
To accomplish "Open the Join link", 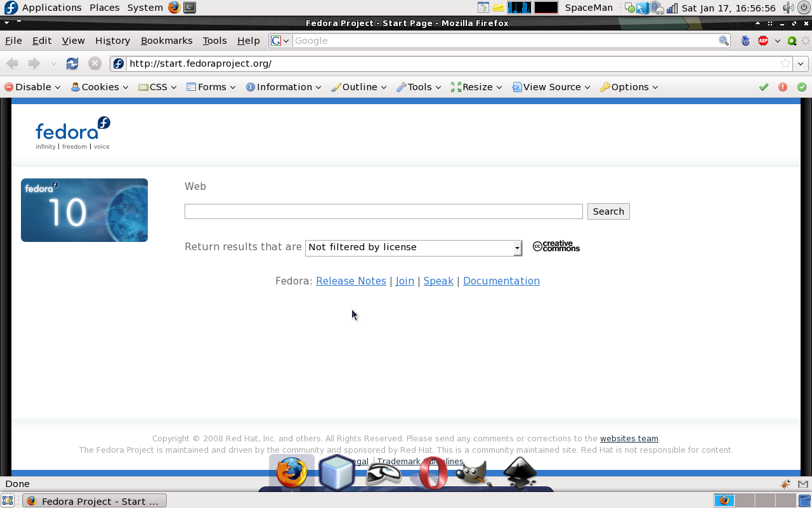I will click(x=405, y=281).
